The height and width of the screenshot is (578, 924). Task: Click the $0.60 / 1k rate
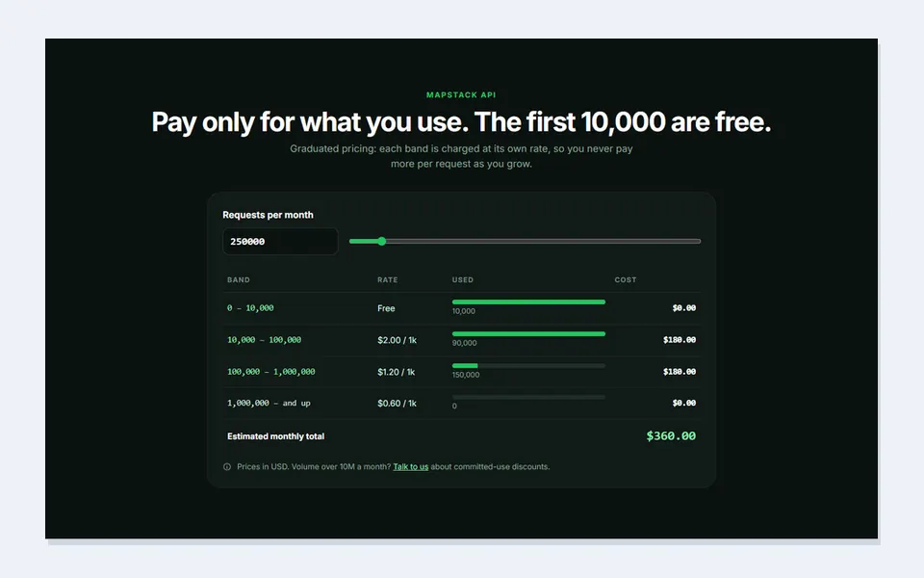(x=398, y=403)
